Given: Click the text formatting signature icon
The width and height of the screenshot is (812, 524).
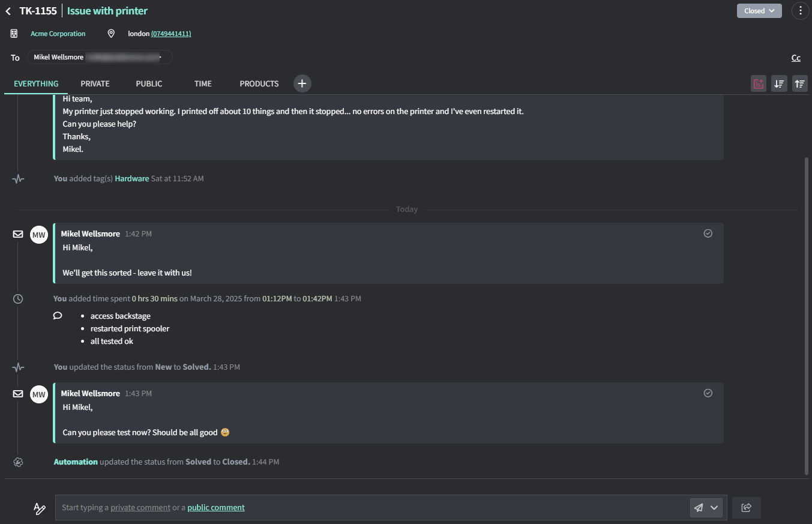Looking at the screenshot, I should pyautogui.click(x=40, y=508).
